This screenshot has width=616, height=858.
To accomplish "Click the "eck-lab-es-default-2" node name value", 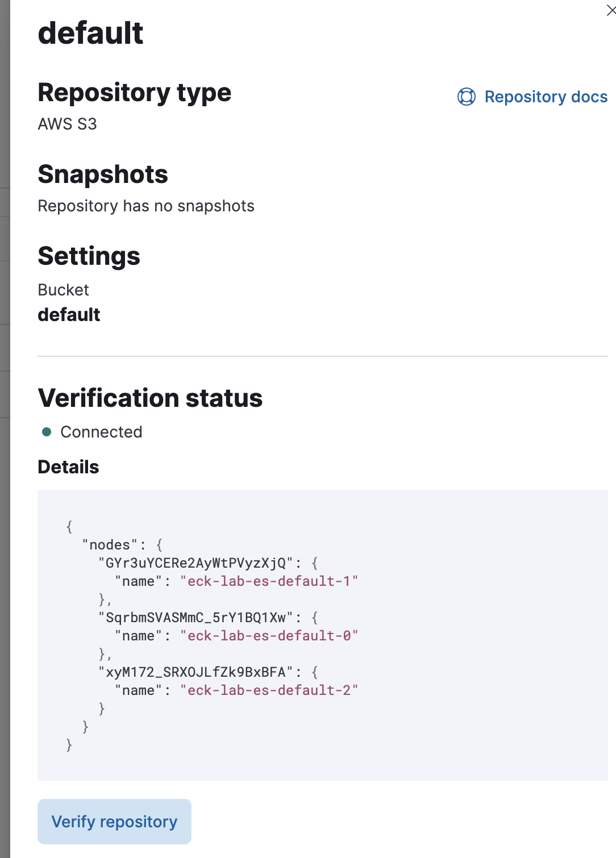I will [269, 690].
